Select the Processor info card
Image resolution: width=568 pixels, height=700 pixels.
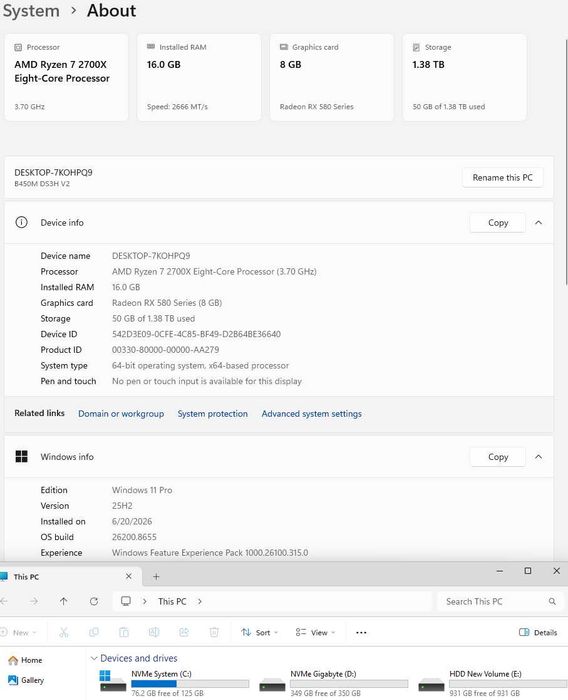coord(66,77)
